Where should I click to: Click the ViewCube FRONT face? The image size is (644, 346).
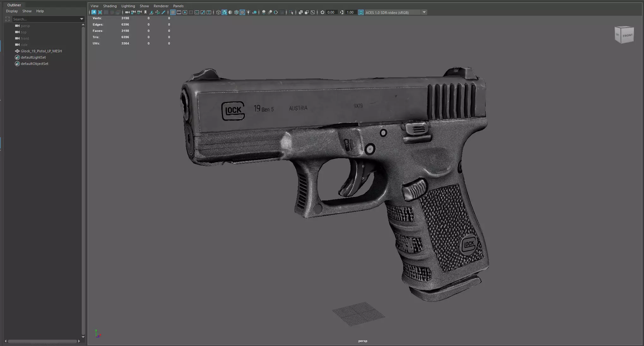[627, 35]
